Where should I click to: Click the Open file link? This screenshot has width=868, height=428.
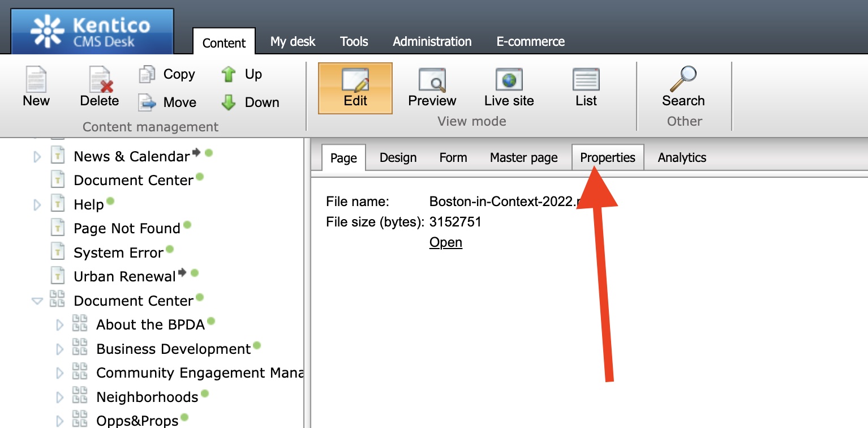[446, 242]
